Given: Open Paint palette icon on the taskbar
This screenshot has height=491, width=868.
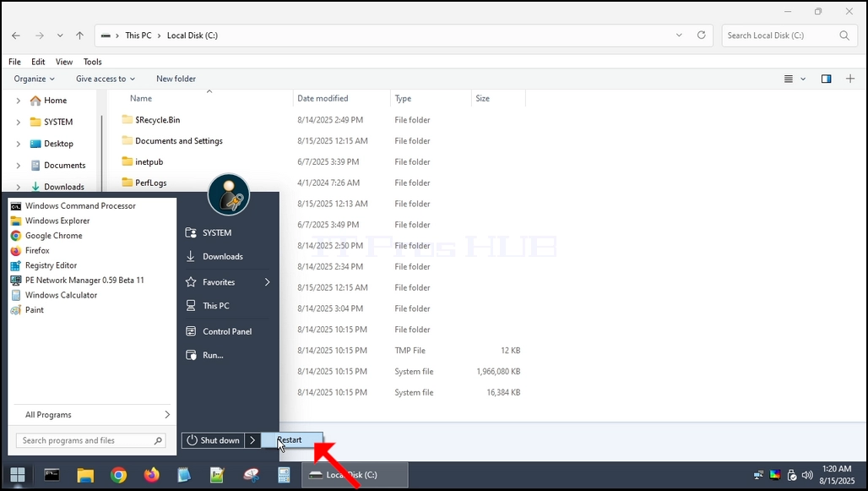Looking at the screenshot, I should click(251, 475).
